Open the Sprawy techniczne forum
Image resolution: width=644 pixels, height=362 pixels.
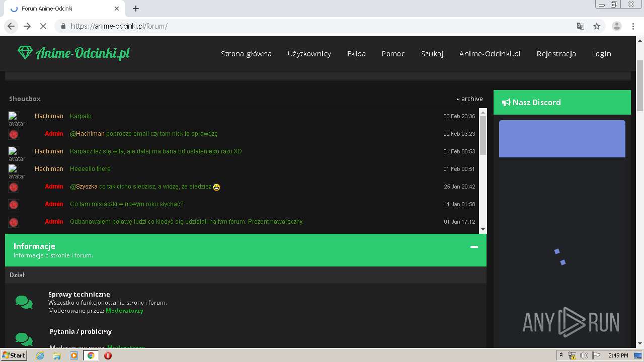[x=79, y=294]
